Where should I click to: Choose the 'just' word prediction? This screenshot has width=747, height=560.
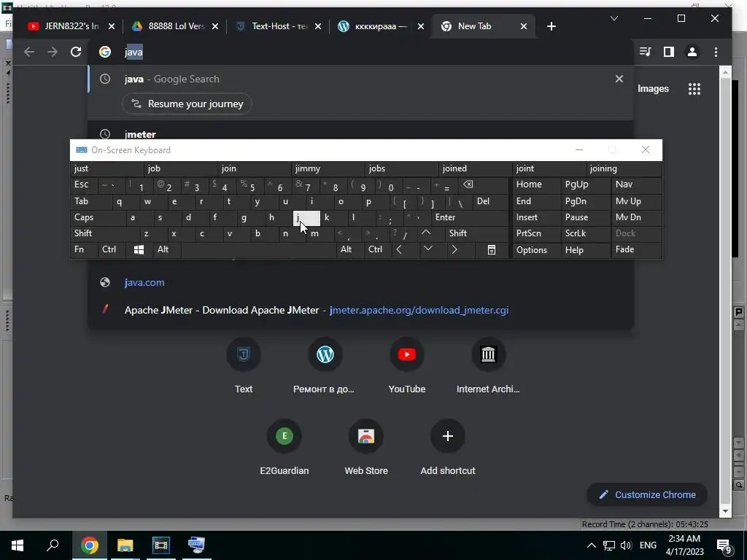107,168
